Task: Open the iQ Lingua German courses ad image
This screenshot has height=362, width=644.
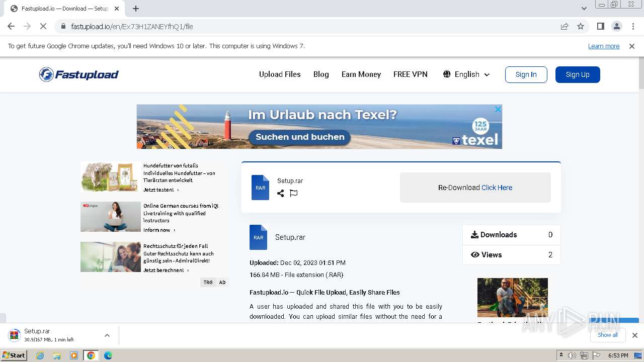Action: tap(111, 217)
